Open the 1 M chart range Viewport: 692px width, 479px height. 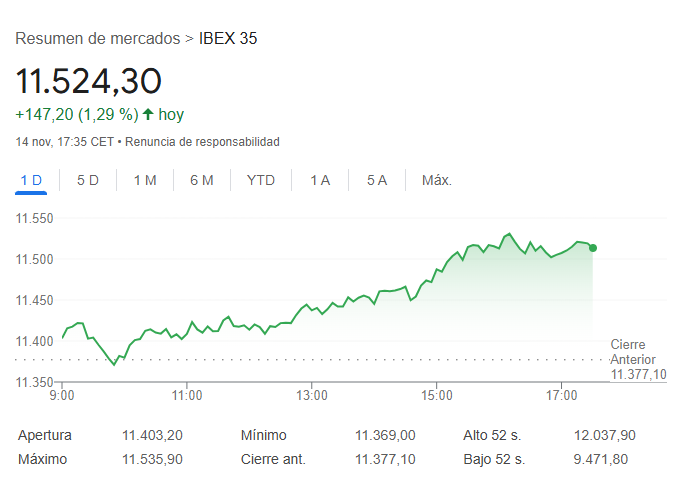click(145, 180)
